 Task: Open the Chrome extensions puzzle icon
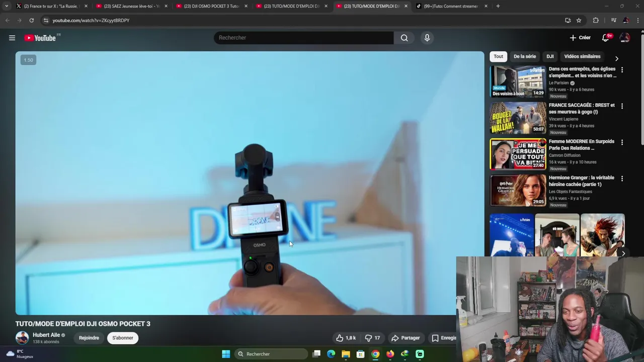click(596, 20)
